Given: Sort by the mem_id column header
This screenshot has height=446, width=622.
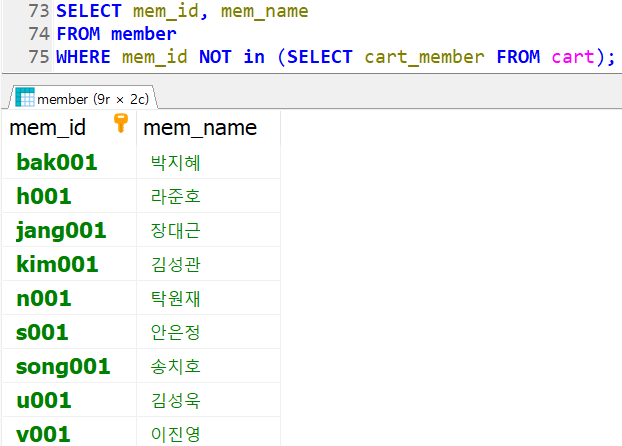Looking at the screenshot, I should pos(69,128).
